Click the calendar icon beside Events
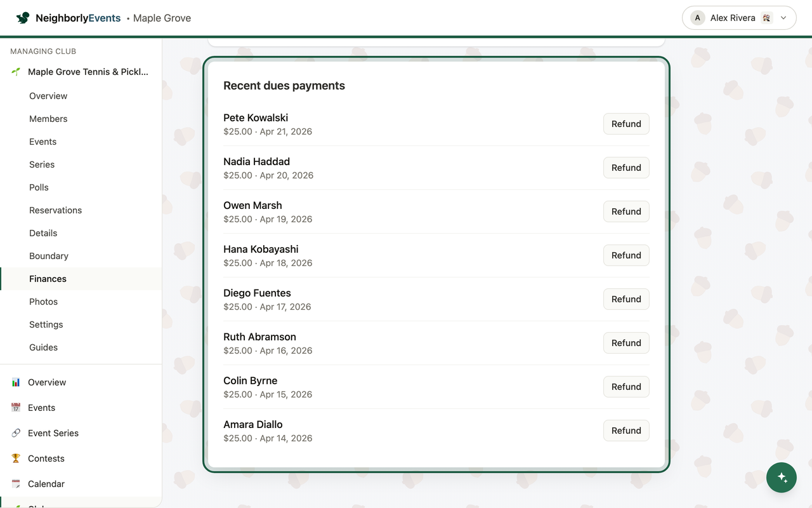The image size is (812, 508). pos(16,408)
